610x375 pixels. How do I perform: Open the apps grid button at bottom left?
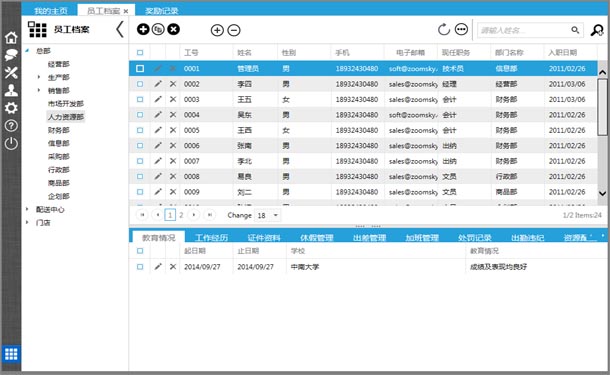(x=11, y=354)
